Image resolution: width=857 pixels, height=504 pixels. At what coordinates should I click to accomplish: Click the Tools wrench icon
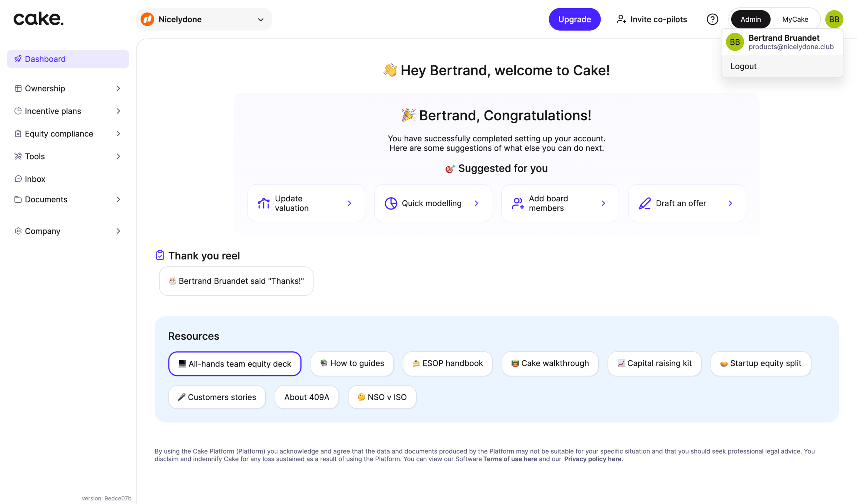point(18,156)
